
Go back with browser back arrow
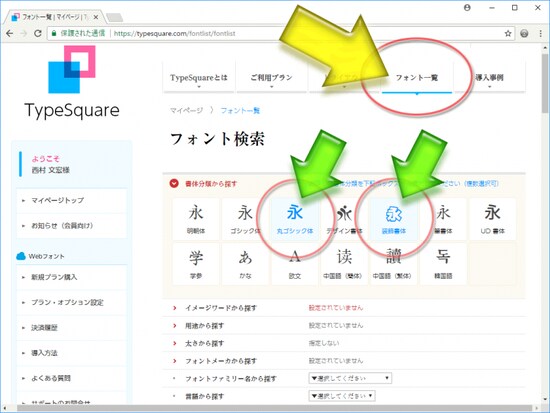(10, 33)
